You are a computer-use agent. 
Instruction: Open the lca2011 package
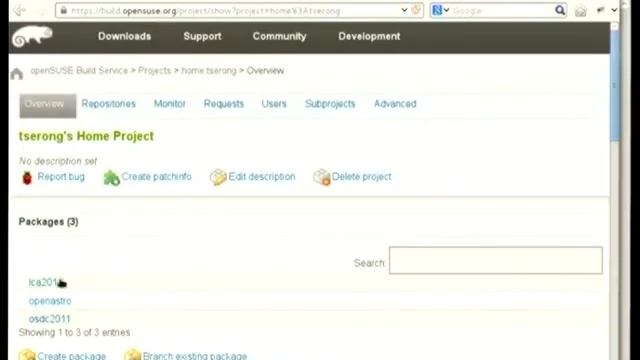43,282
